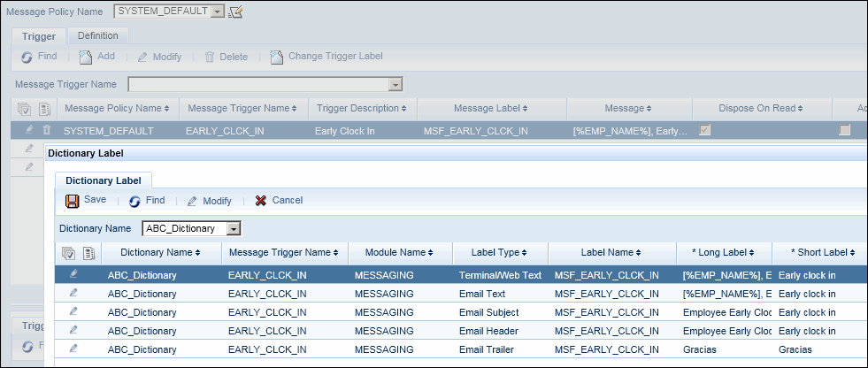Viewport: 868px width, 368px height.
Task: Sort by Label Type column header
Action: pos(493,253)
